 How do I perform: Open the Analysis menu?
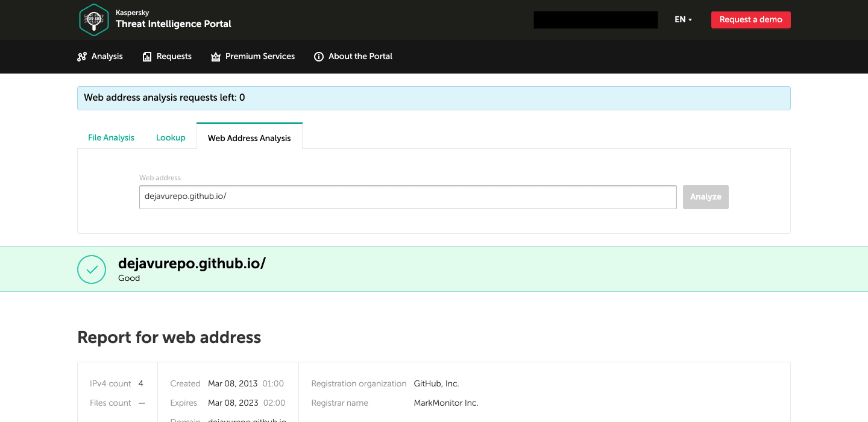click(100, 56)
